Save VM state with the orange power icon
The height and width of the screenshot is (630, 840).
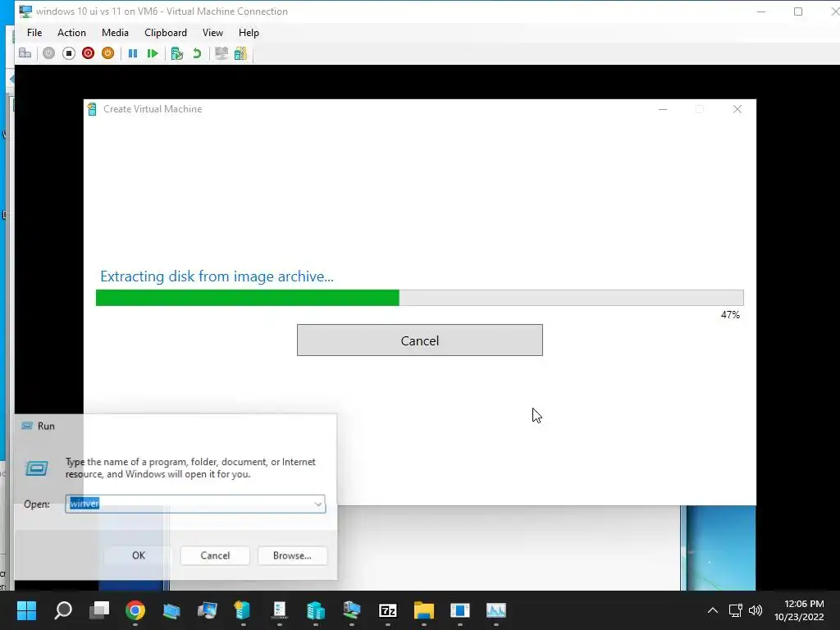click(107, 53)
